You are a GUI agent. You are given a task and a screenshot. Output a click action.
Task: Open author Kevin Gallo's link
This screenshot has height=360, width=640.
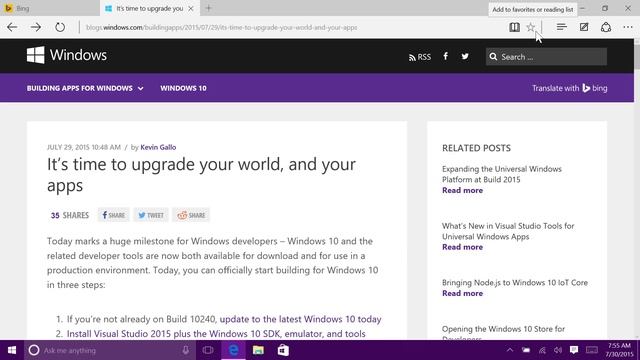pyautogui.click(x=158, y=147)
